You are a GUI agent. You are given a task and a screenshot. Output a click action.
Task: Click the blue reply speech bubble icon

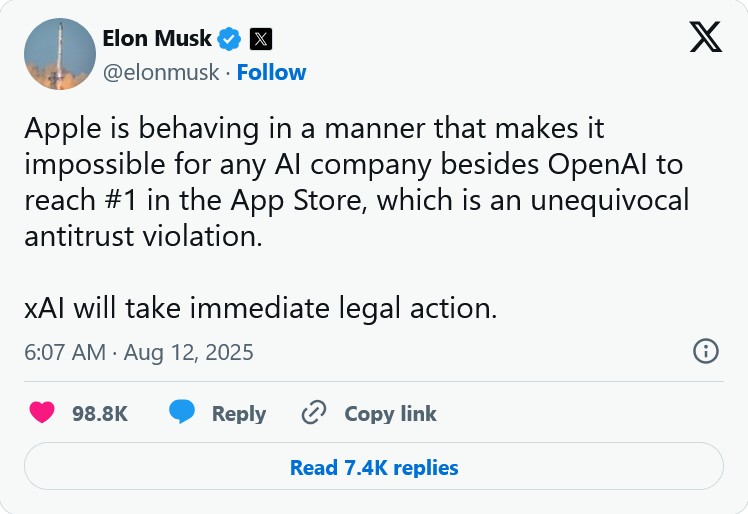coord(181,413)
